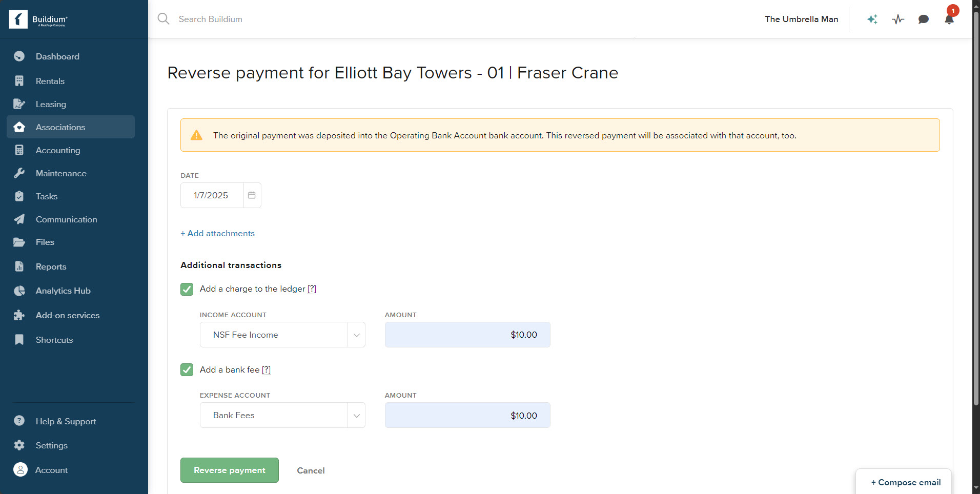Click the Shortcuts bookmark icon
The height and width of the screenshot is (494, 980).
click(19, 340)
